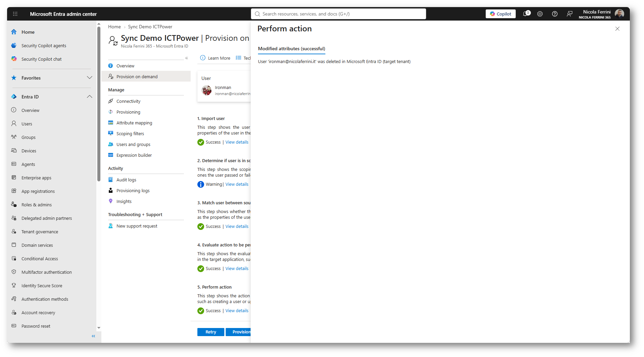Image resolution: width=644 pixels, height=357 pixels.
Task: Open Domain services in sidebar
Action: 37,245
